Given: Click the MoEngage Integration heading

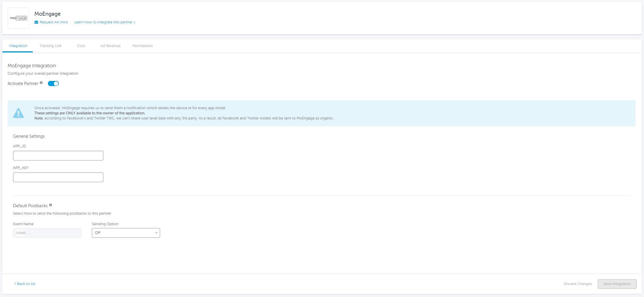Looking at the screenshot, I should 32,66.
